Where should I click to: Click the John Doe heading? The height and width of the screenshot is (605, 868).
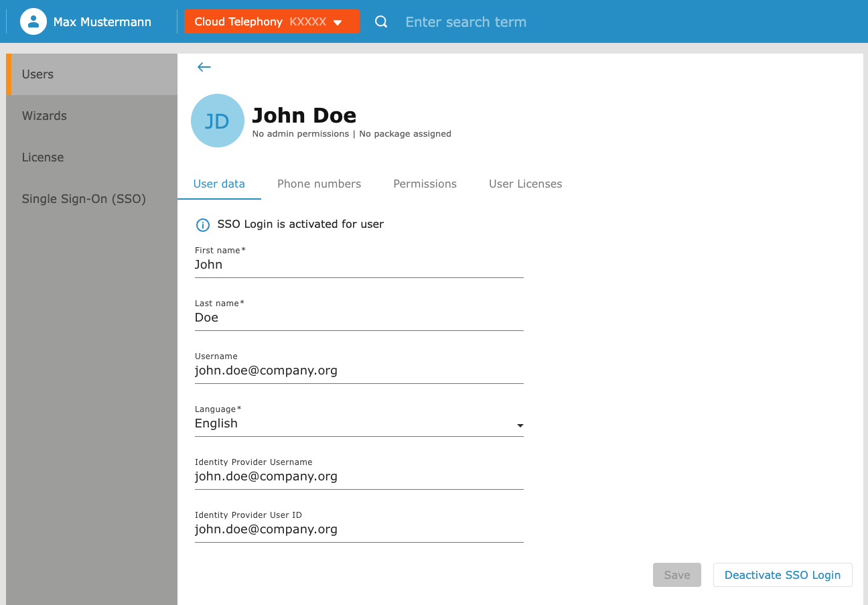[x=304, y=115]
